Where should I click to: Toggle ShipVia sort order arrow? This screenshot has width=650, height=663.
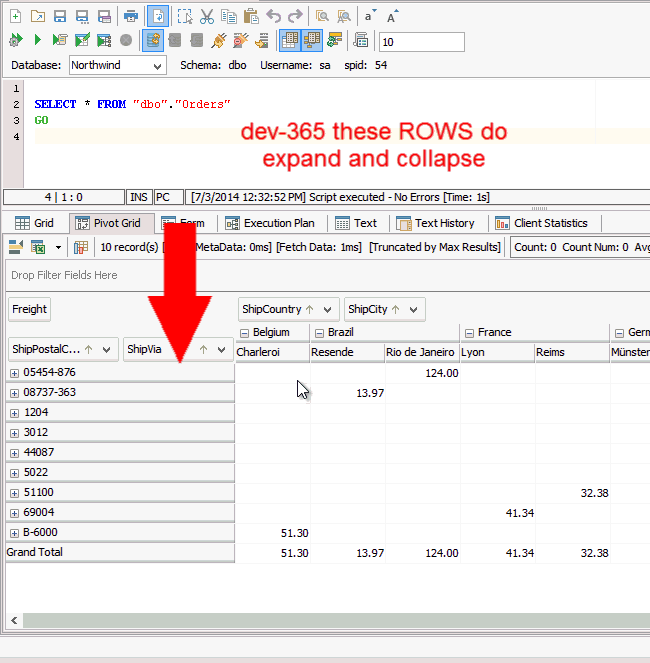point(203,349)
